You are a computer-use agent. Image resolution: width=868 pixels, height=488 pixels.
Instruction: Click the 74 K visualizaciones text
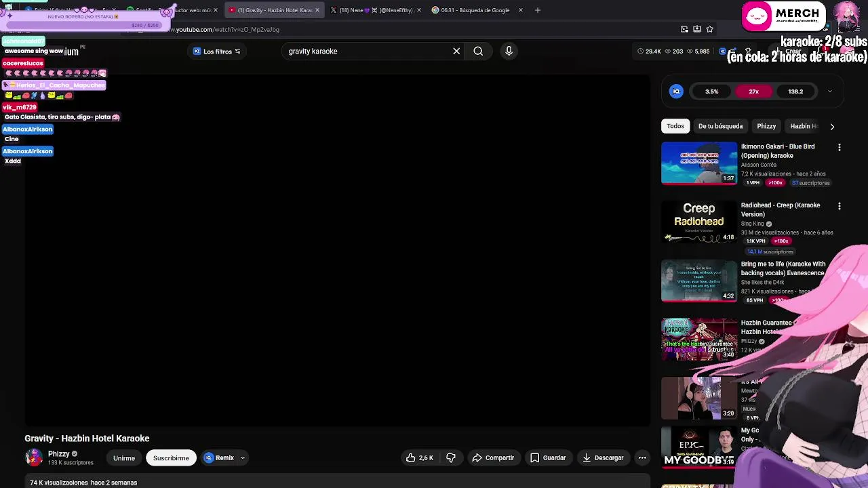coord(59,483)
